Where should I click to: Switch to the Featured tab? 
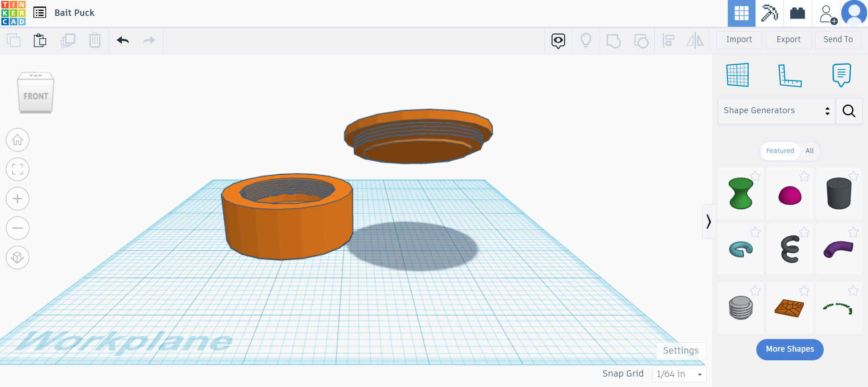(x=780, y=151)
